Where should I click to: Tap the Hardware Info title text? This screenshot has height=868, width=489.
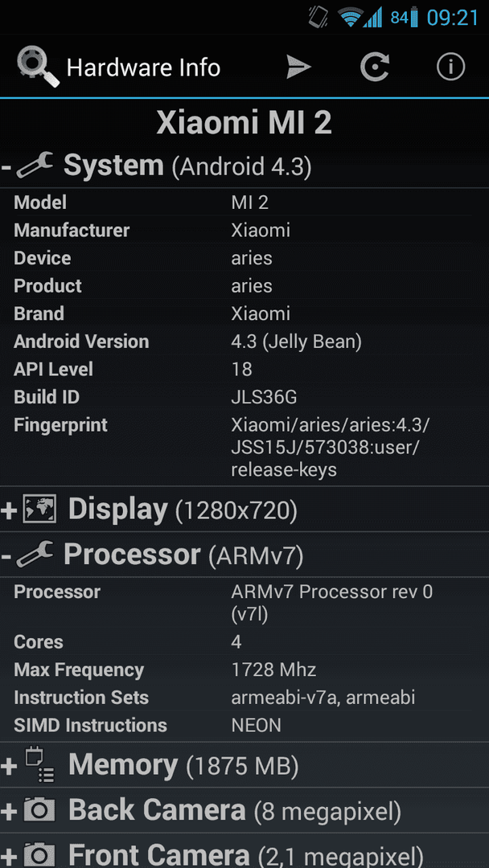143,68
